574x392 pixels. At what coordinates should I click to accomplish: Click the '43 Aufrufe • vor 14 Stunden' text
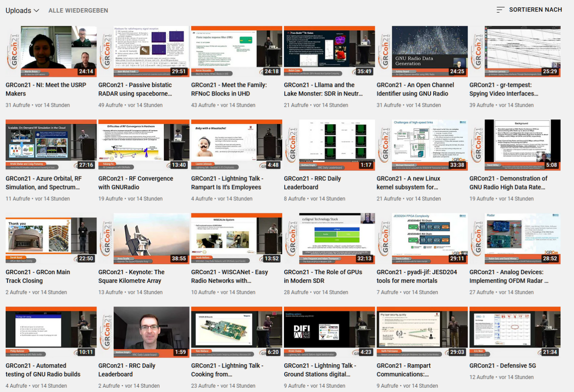click(x=223, y=105)
